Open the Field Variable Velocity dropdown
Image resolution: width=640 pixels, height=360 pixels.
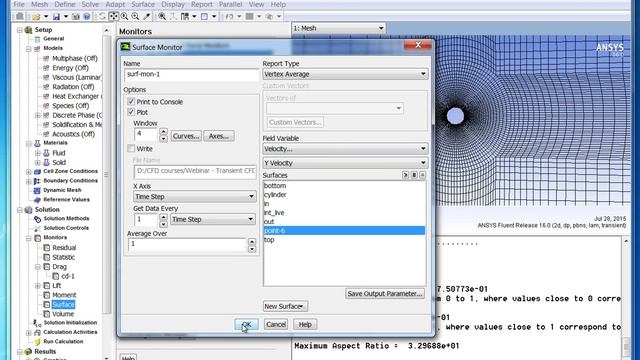345,149
